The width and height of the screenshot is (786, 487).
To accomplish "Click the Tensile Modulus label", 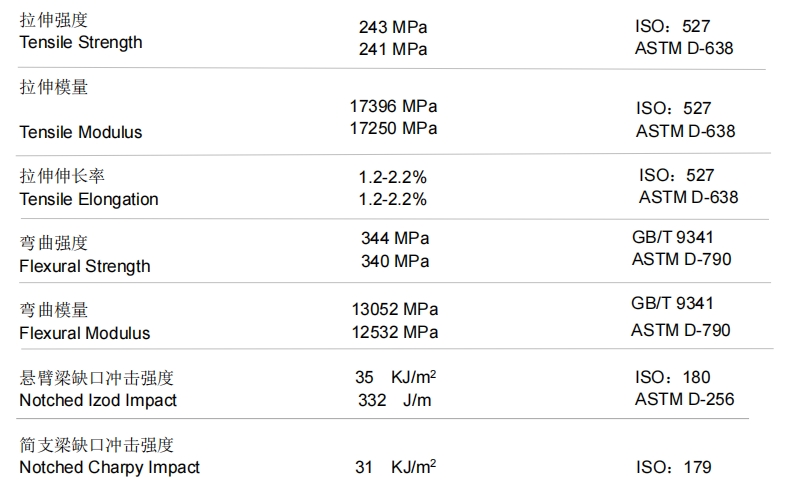I will [x=81, y=132].
